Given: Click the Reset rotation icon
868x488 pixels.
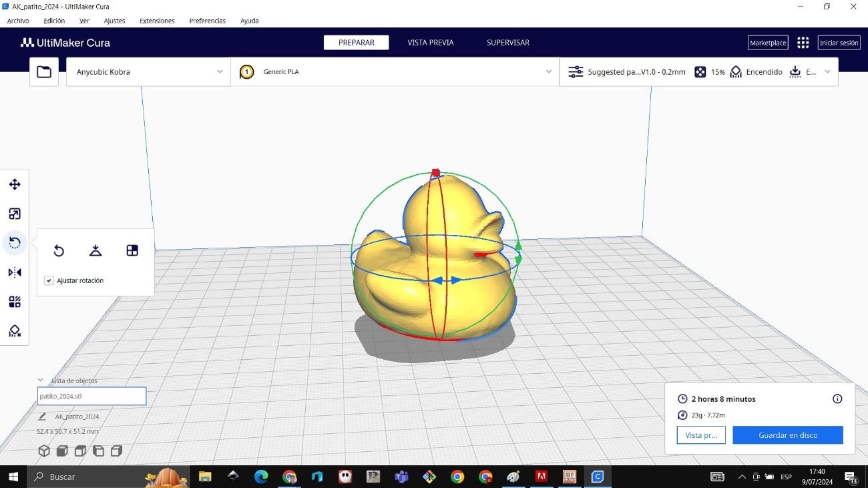Looking at the screenshot, I should click(59, 250).
